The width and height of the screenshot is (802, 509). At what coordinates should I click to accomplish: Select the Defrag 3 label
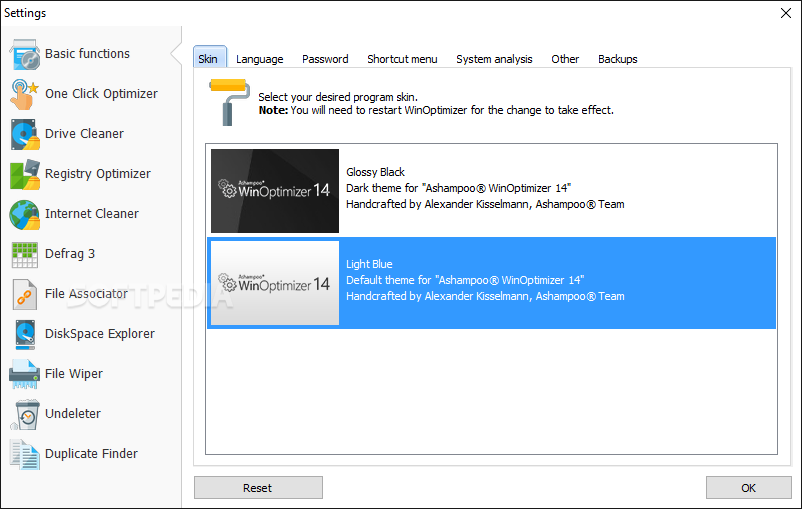click(x=70, y=254)
